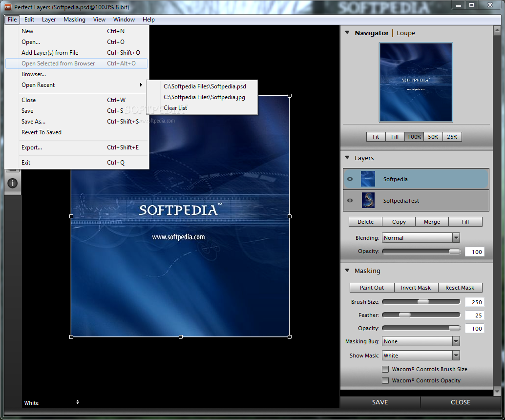Image resolution: width=505 pixels, height=420 pixels.
Task: Switch to the Loupe tab
Action: (x=405, y=33)
